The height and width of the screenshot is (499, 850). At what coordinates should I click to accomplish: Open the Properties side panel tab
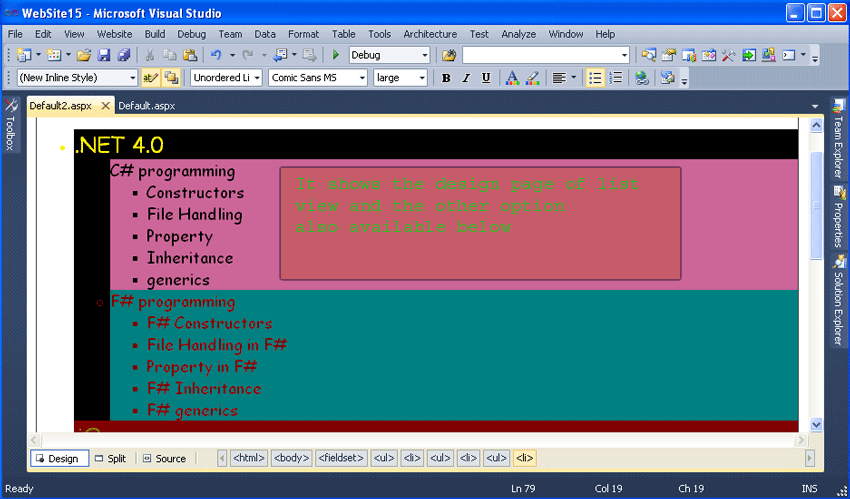point(839,216)
